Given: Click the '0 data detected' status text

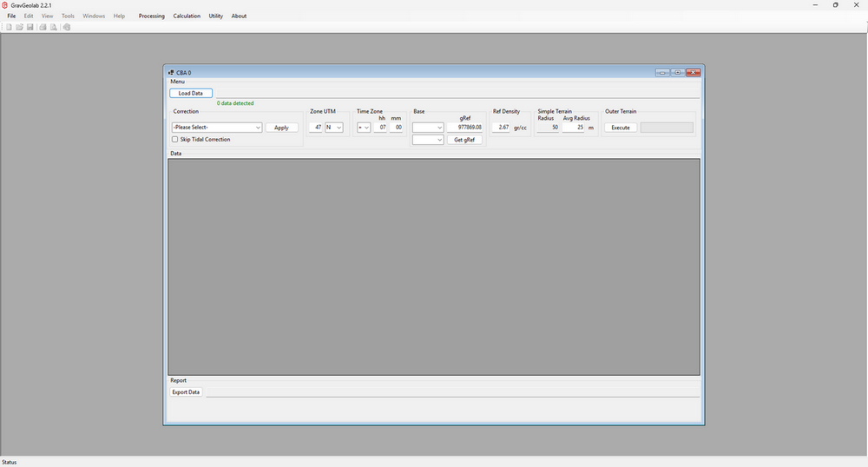Looking at the screenshot, I should point(235,103).
